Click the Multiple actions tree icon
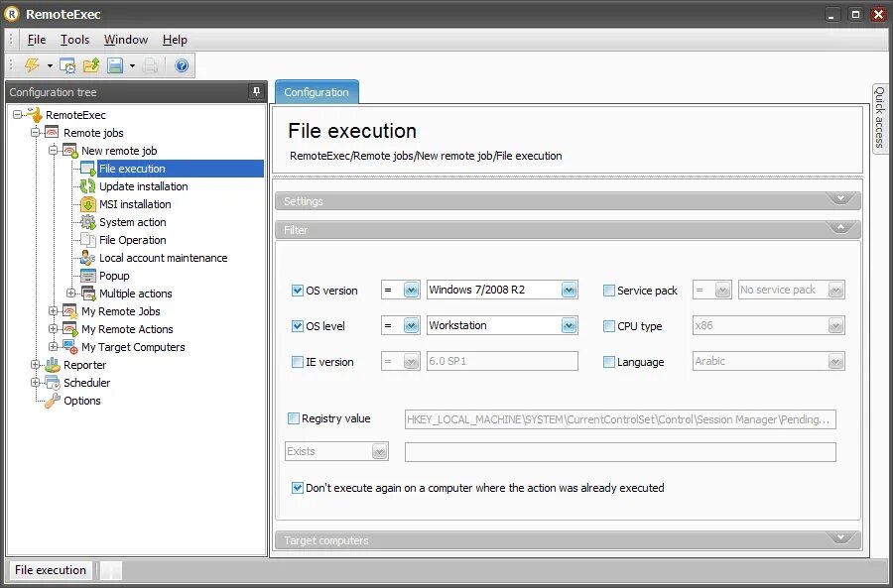 pyautogui.click(x=87, y=294)
